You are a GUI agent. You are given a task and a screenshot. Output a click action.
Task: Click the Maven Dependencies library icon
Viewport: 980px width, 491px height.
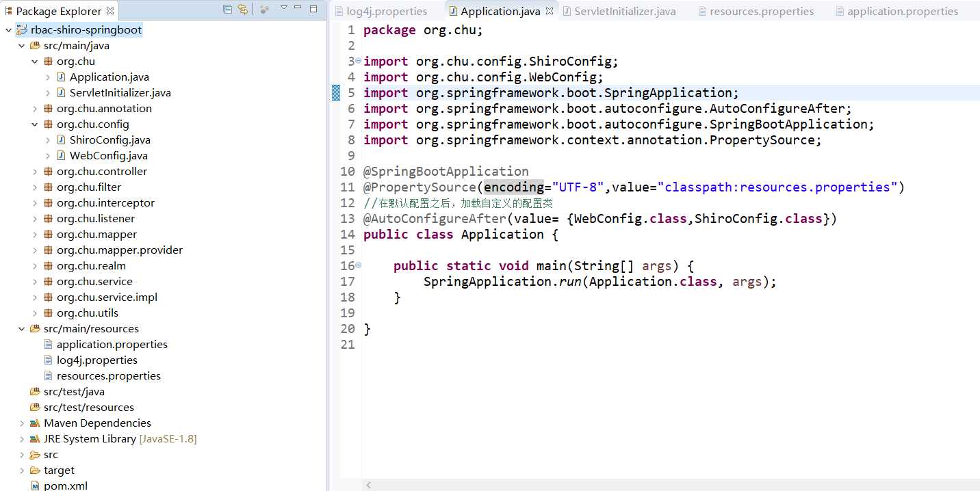click(x=35, y=423)
